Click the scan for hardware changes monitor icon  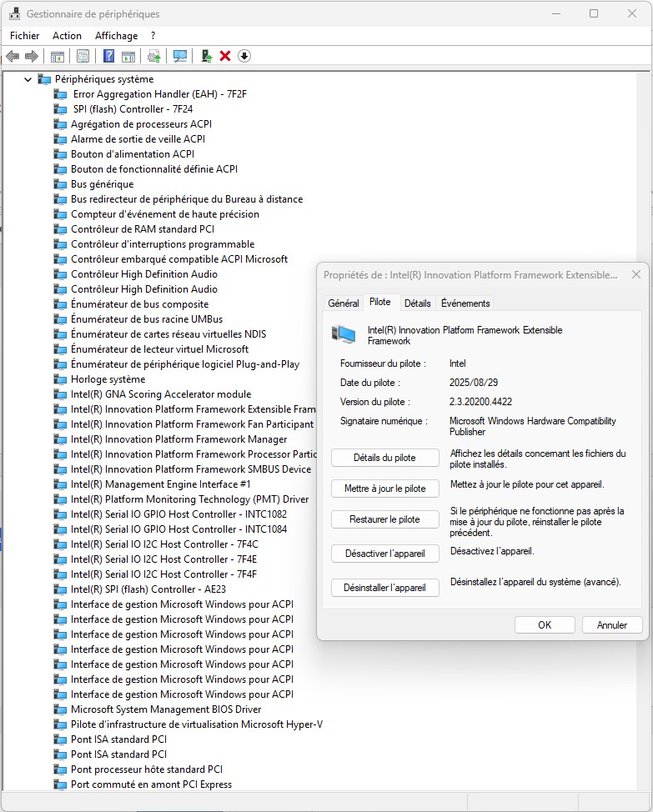pos(179,56)
